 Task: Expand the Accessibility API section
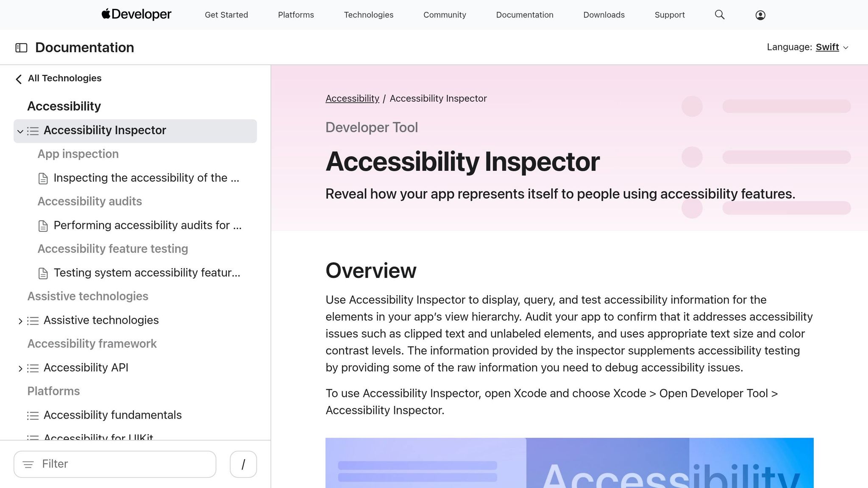point(20,368)
